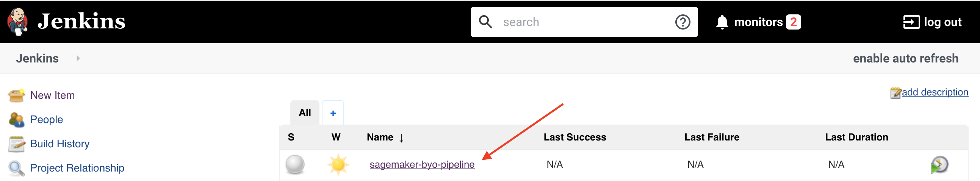Open the monitors bell notification icon
This screenshot has height=181, width=980.
tap(722, 22)
